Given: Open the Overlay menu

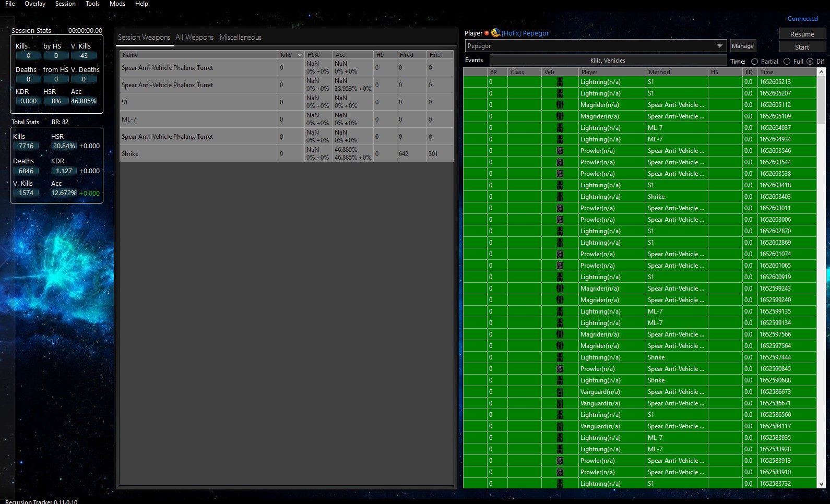Looking at the screenshot, I should point(35,4).
